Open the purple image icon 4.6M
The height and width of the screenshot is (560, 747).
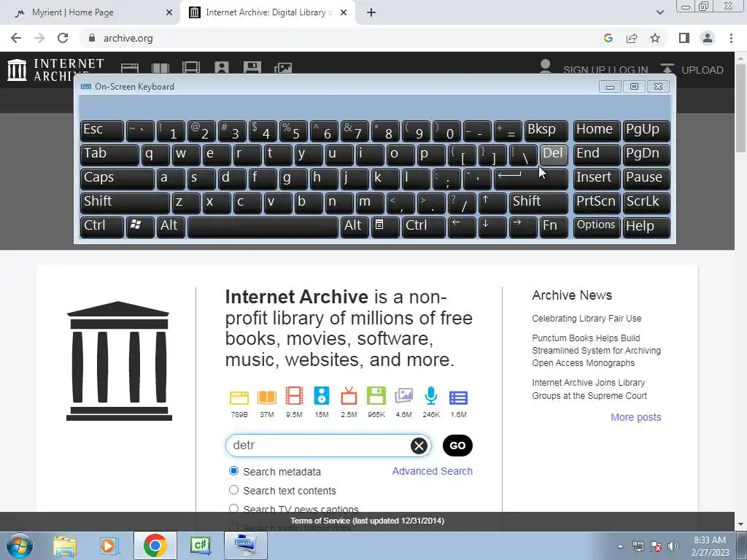(403, 396)
